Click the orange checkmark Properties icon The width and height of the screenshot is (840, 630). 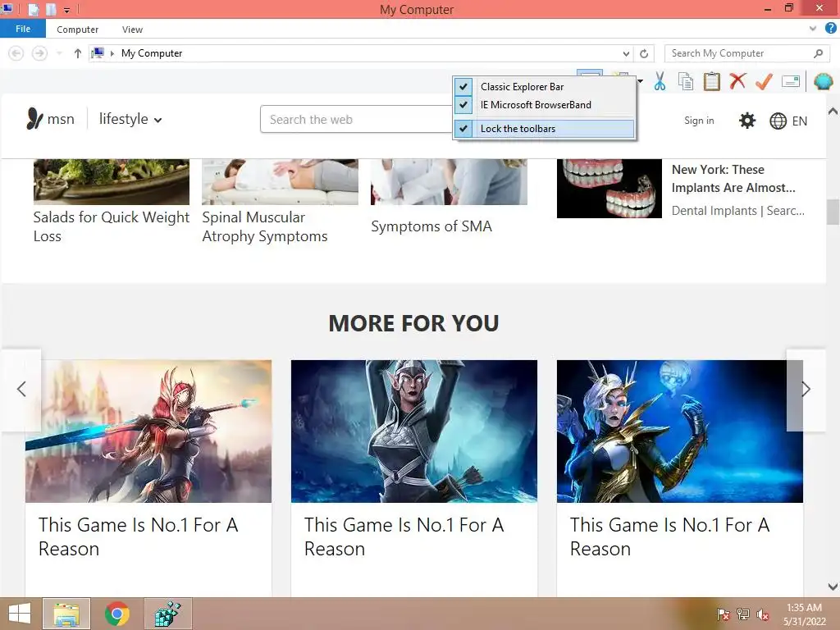tap(764, 81)
